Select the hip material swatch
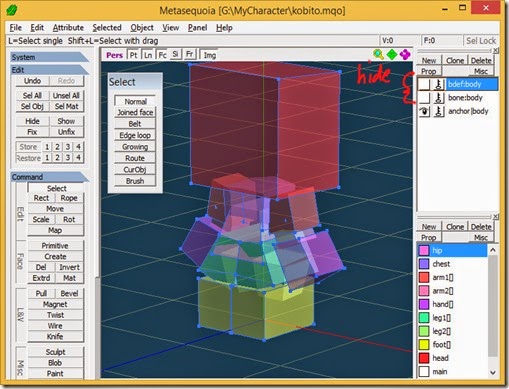Image resolution: width=509 pixels, height=389 pixels. click(424, 250)
